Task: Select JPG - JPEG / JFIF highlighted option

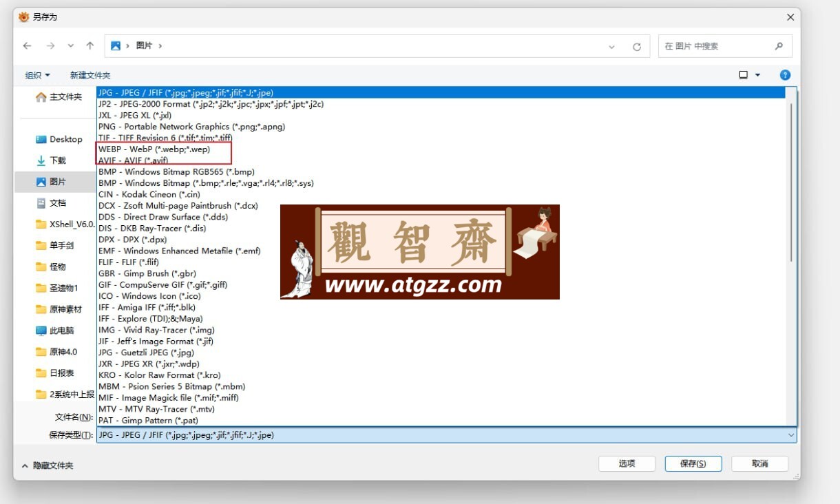Action: 441,92
